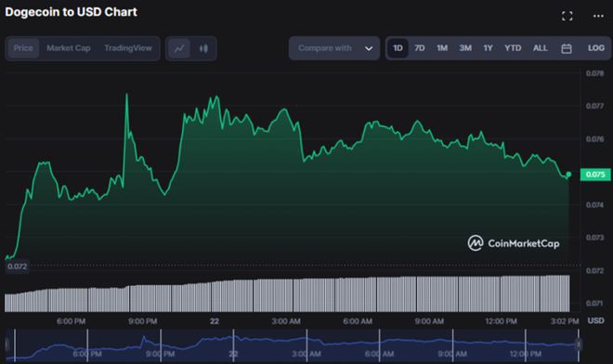Select the 3M time range
This screenshot has width=613, height=364.
pos(465,48)
